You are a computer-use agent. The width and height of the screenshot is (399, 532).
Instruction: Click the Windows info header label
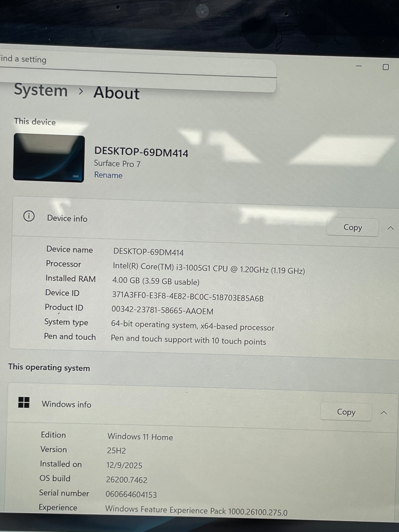click(x=66, y=404)
